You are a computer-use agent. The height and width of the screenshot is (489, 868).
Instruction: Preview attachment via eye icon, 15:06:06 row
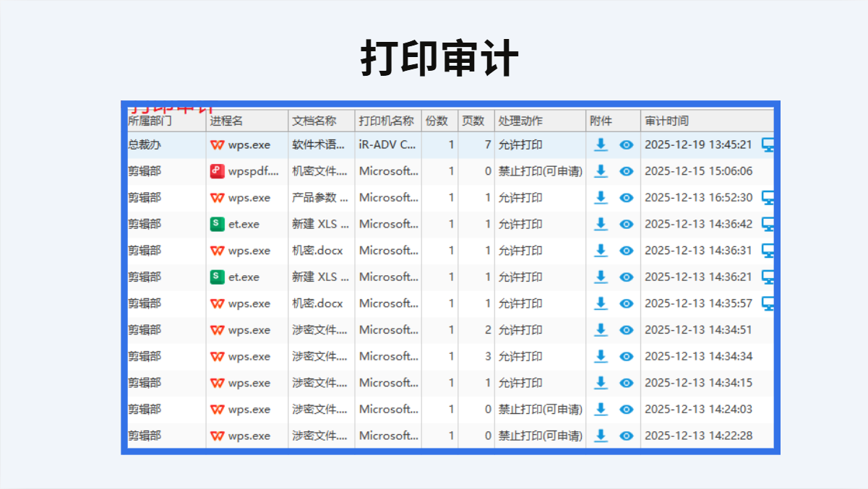tap(627, 171)
